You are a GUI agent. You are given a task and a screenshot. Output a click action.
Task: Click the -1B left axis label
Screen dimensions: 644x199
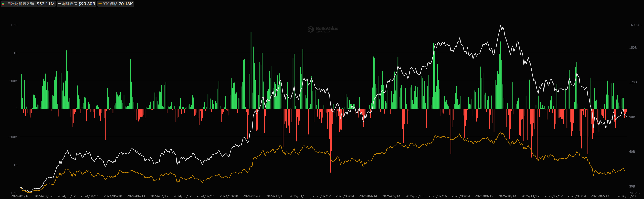click(x=15, y=165)
